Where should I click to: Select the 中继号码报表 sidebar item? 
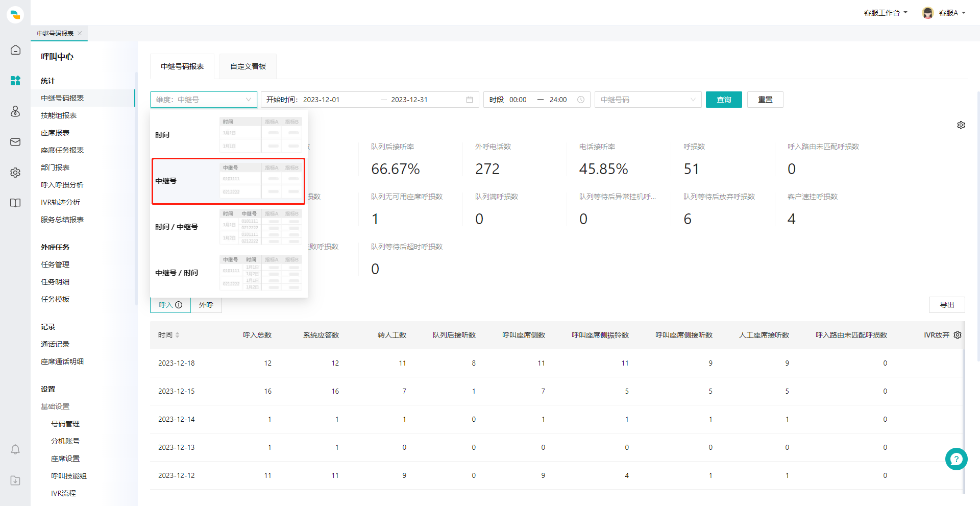pos(83,98)
